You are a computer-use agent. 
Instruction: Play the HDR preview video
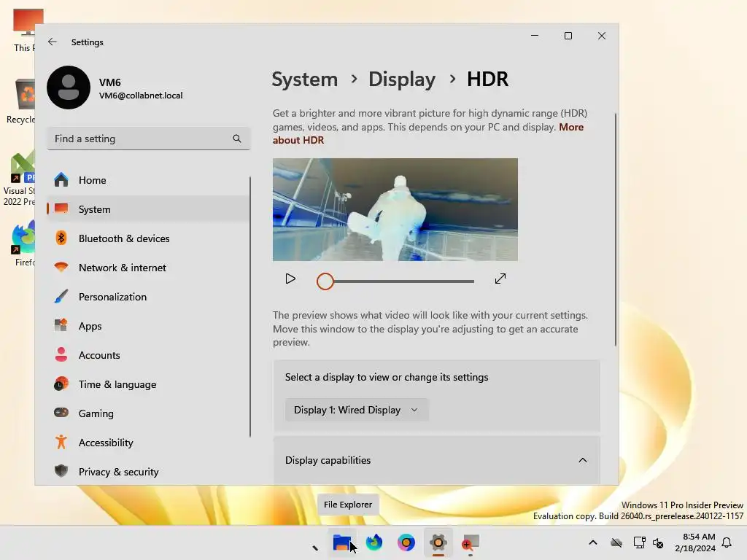pyautogui.click(x=290, y=279)
